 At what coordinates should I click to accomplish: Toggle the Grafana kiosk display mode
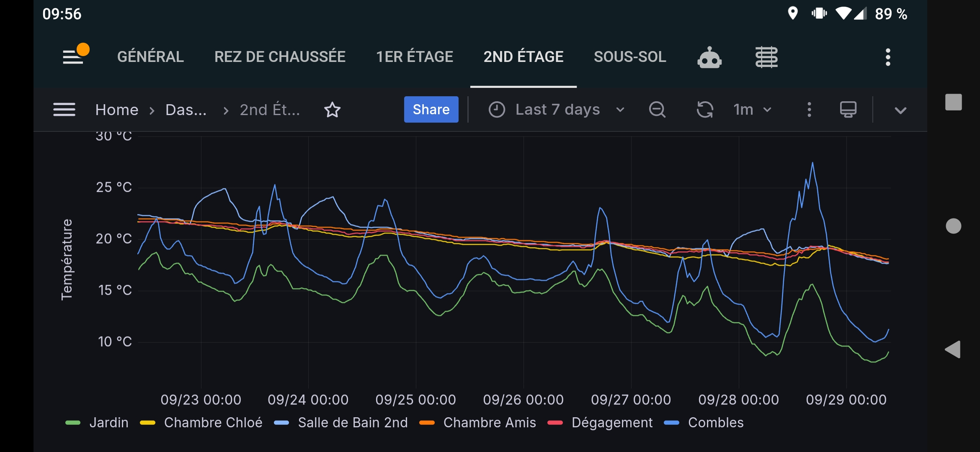coord(848,110)
